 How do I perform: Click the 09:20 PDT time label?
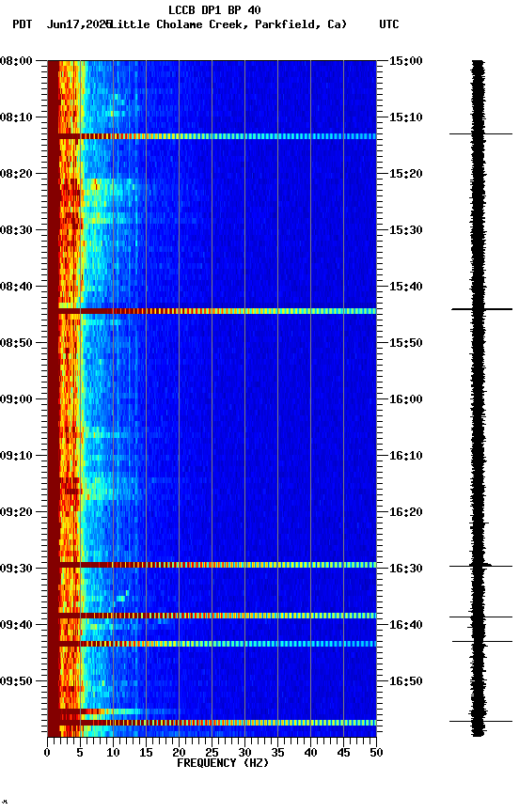pyautogui.click(x=16, y=512)
